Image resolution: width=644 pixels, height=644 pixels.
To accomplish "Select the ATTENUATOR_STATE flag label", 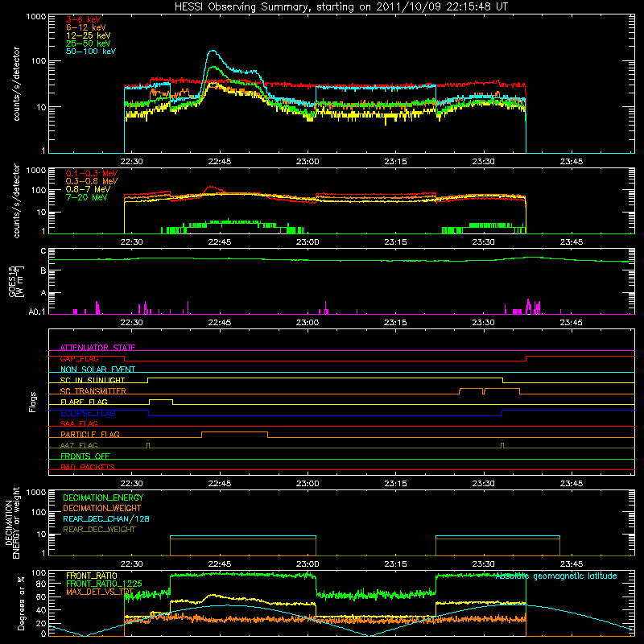I will point(97,348).
